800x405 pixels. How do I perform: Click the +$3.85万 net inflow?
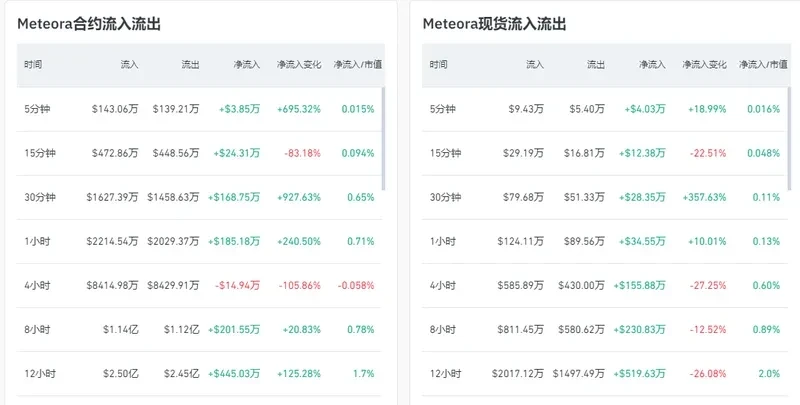[x=239, y=109]
